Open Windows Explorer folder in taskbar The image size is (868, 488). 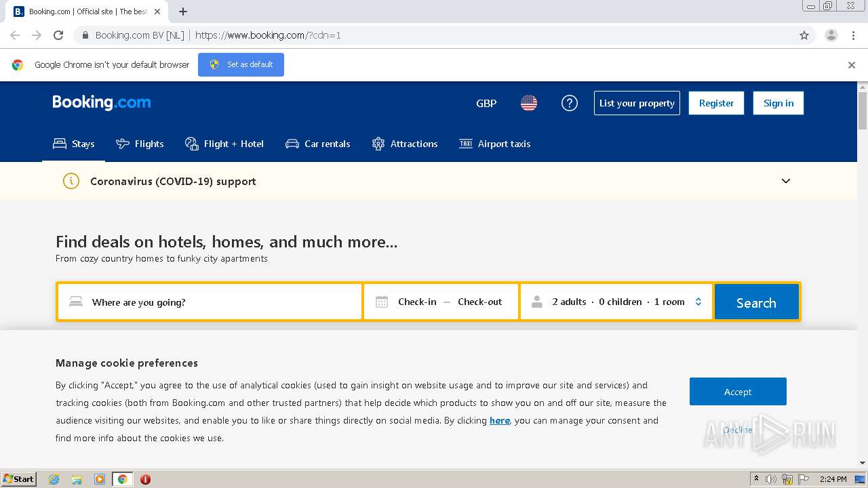[x=77, y=479]
